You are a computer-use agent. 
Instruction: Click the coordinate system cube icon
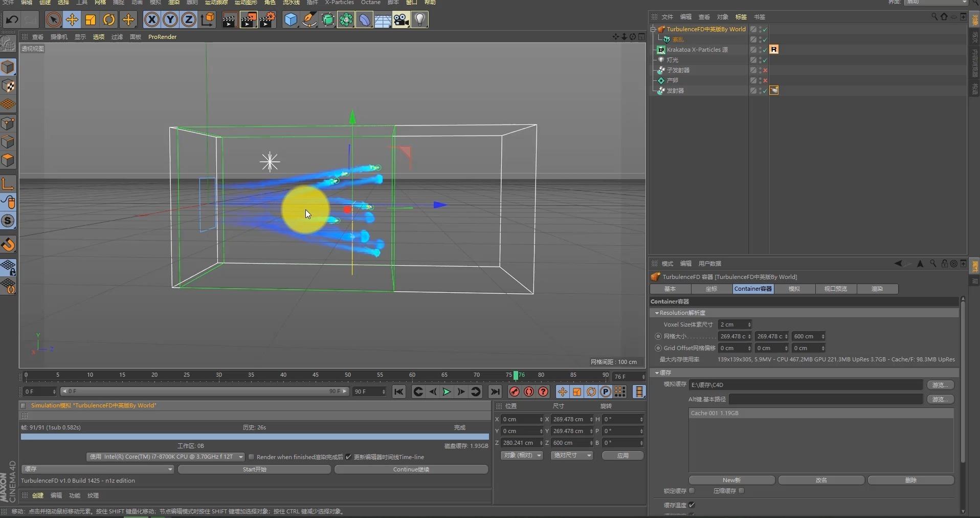point(208,20)
